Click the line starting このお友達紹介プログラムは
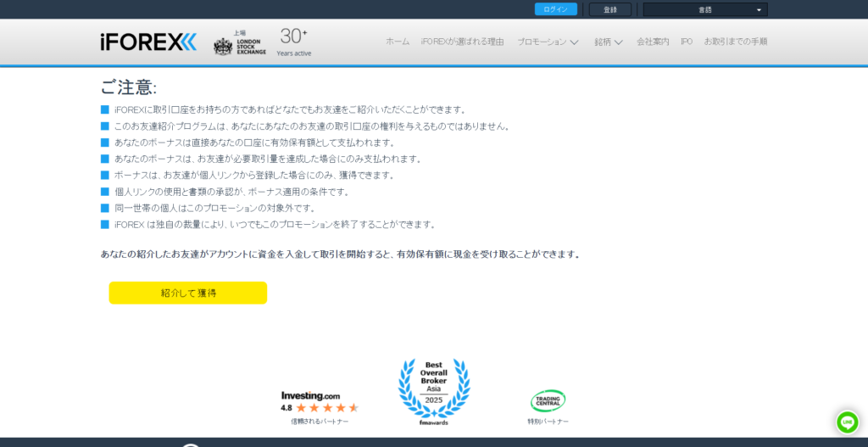This screenshot has width=868, height=447. [x=312, y=126]
